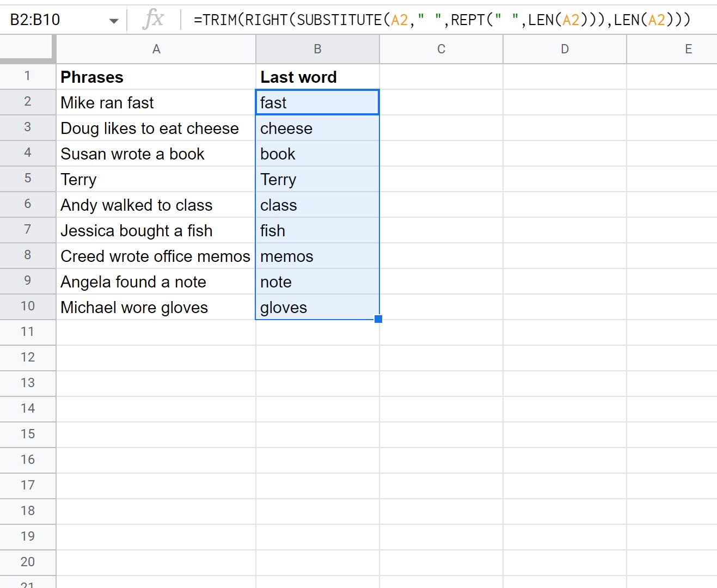This screenshot has width=717, height=588.
Task: Click cell 'Doug likes to eat cheese'
Action: [156, 128]
